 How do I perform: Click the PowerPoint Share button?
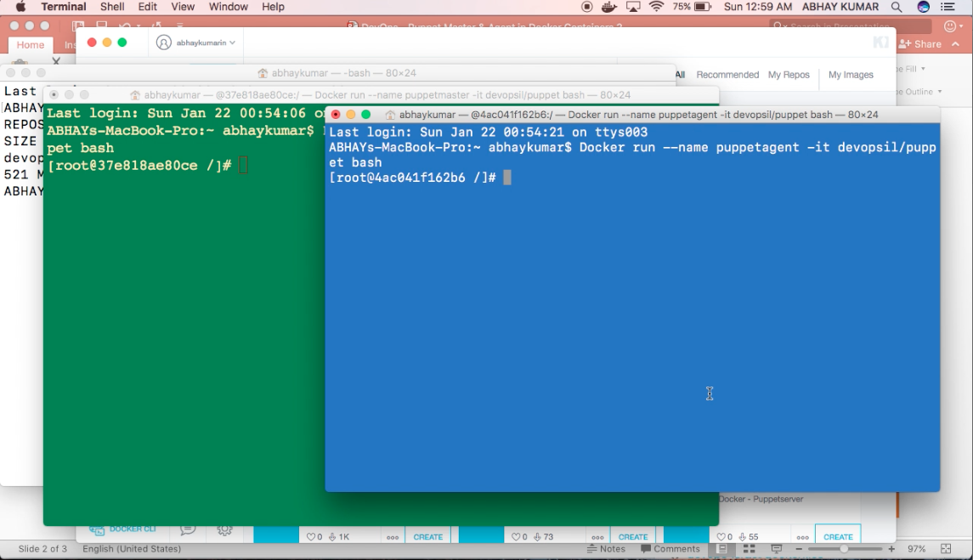click(919, 44)
